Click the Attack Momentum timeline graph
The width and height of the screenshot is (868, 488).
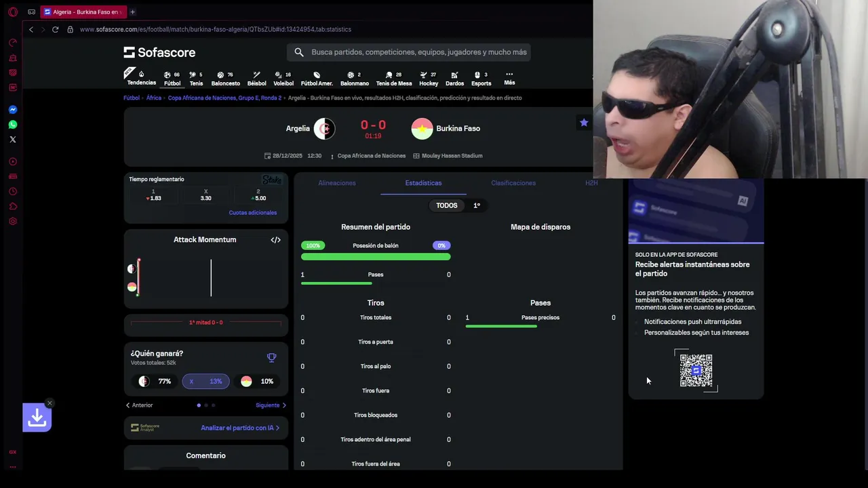[206, 278]
